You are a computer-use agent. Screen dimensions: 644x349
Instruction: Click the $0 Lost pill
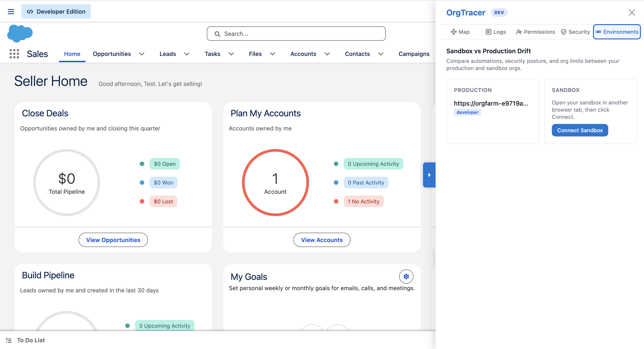(x=163, y=201)
